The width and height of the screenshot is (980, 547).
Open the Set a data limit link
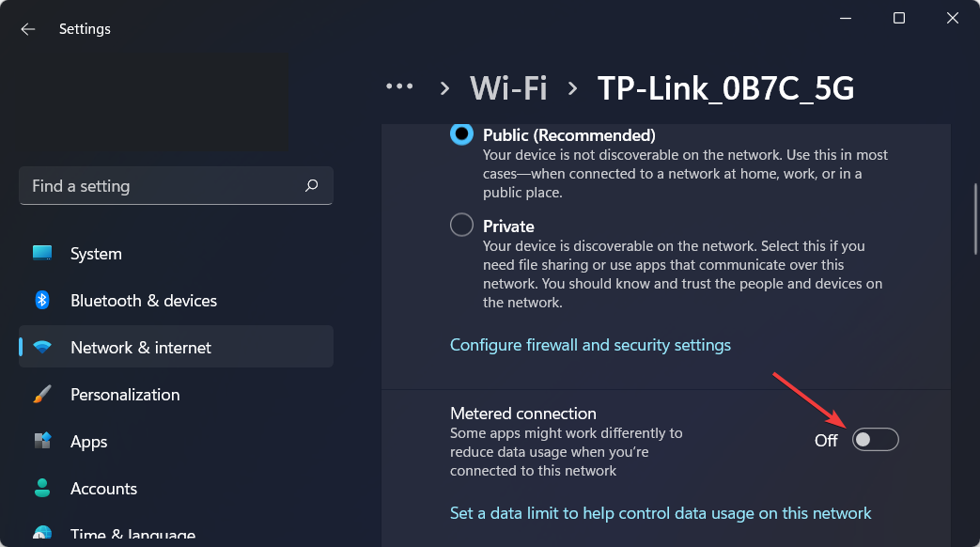661,513
